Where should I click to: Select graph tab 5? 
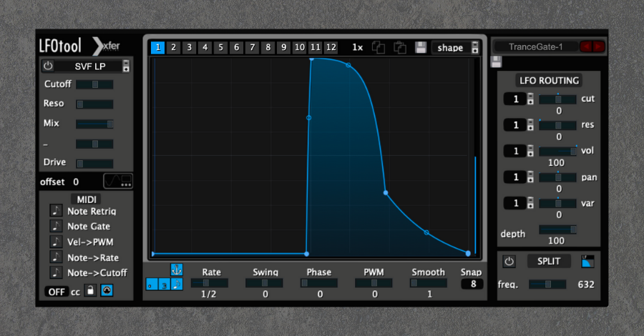(220, 48)
